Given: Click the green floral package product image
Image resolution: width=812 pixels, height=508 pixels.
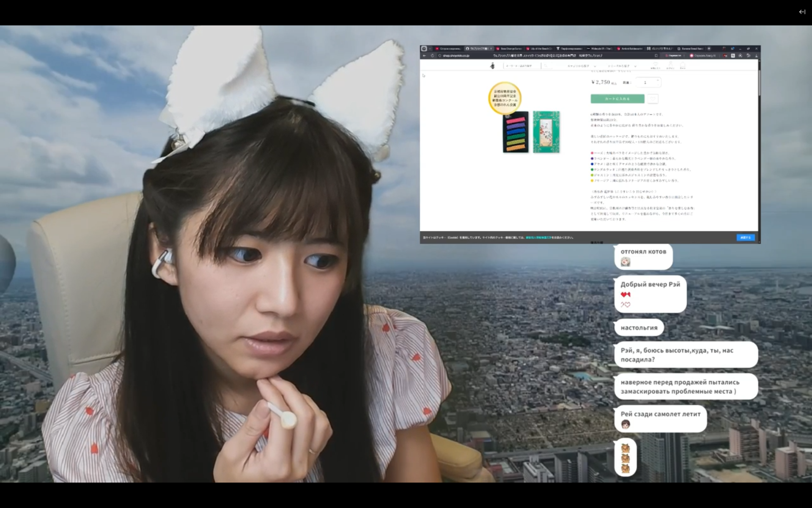Looking at the screenshot, I should tap(546, 132).
